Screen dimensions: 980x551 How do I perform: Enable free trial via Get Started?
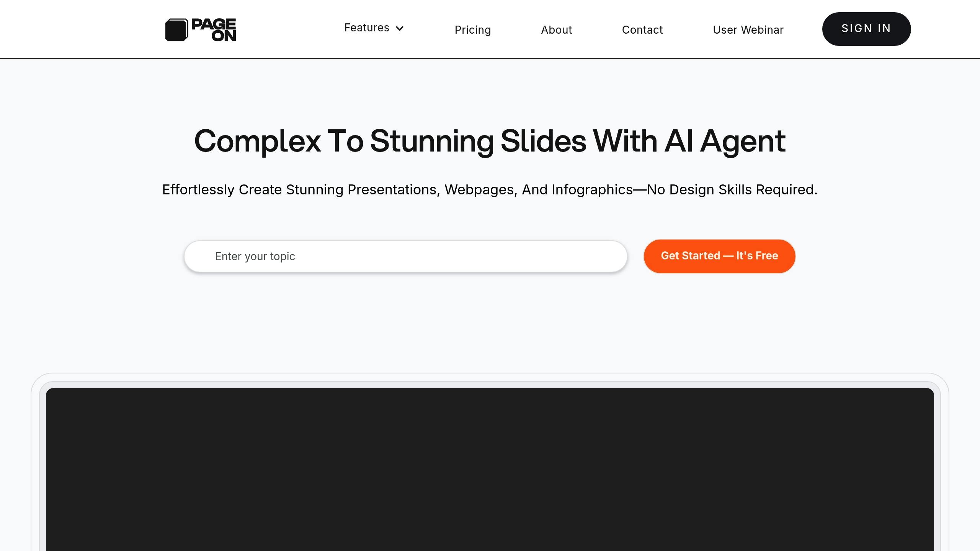pos(719,256)
